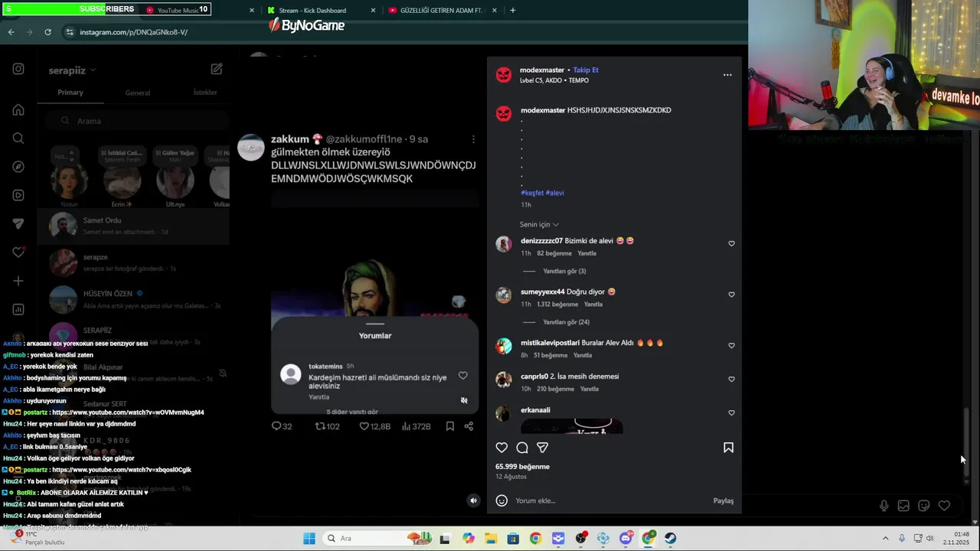The width and height of the screenshot is (980, 551).
Task: Open the serapiiz account switcher dropdown
Action: tap(72, 70)
